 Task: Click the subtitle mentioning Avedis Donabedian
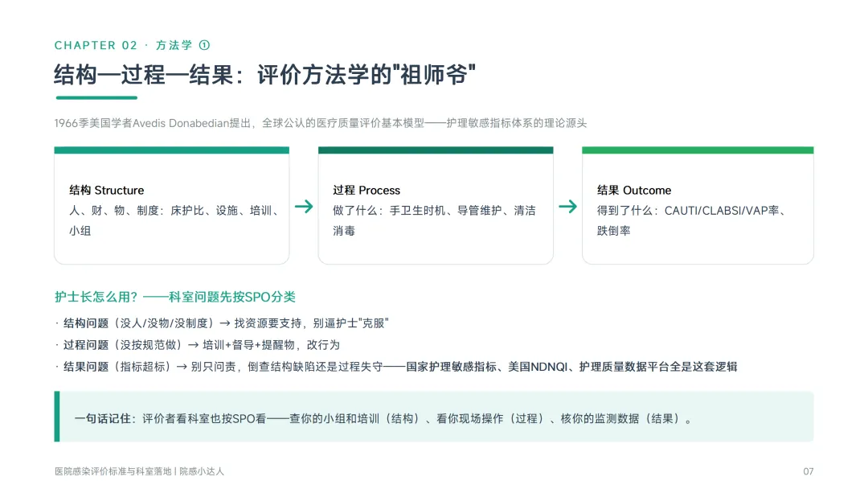[321, 123]
